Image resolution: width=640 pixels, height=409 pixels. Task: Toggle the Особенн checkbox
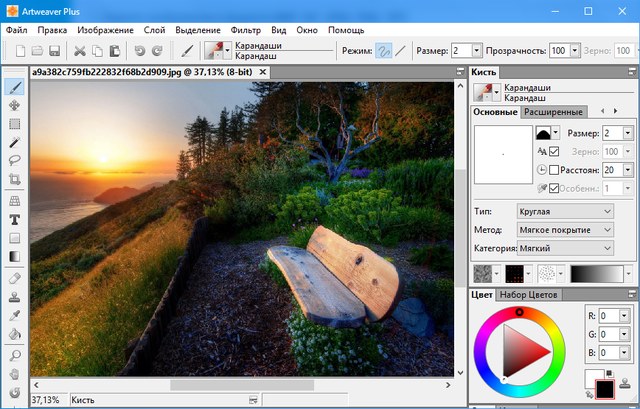coord(554,189)
